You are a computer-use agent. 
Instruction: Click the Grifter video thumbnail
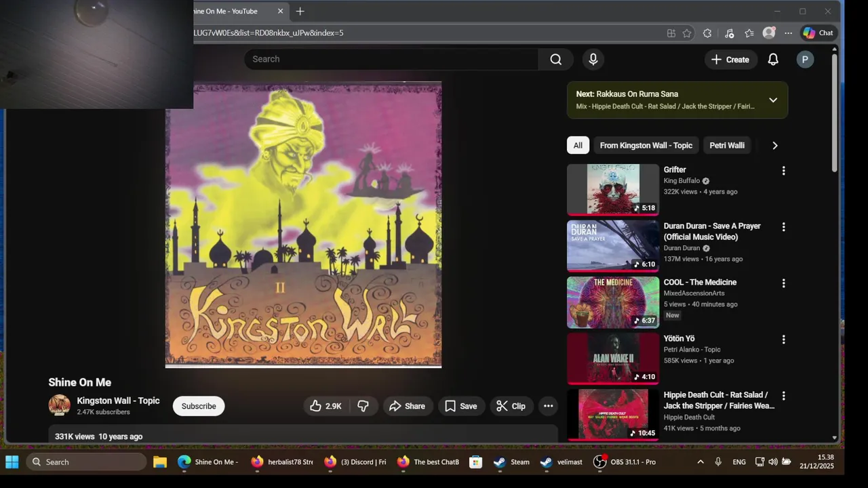[613, 190]
